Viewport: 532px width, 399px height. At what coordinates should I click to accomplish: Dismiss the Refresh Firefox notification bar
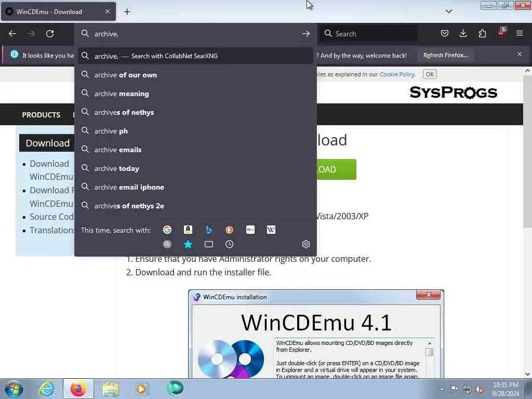(520, 54)
